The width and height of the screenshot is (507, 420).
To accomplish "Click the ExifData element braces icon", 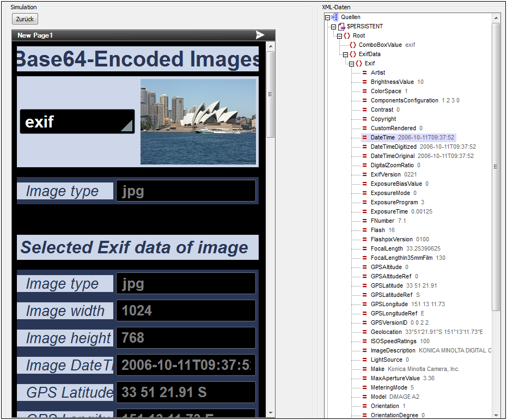I will 353,54.
